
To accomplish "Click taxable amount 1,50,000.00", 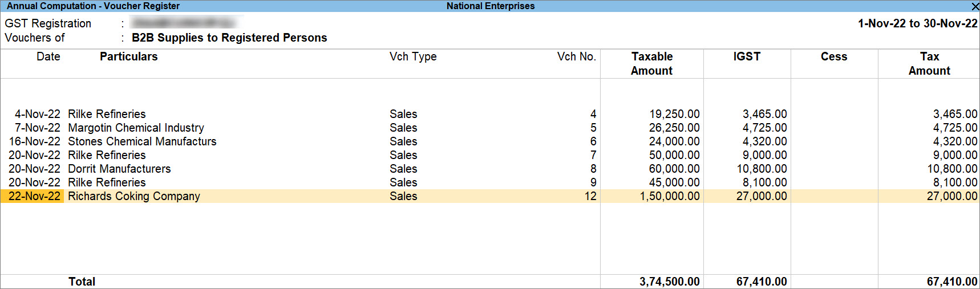I will (x=670, y=196).
